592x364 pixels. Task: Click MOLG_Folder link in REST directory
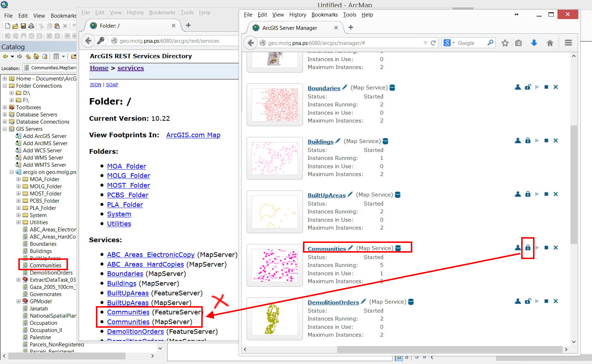pyautogui.click(x=129, y=175)
